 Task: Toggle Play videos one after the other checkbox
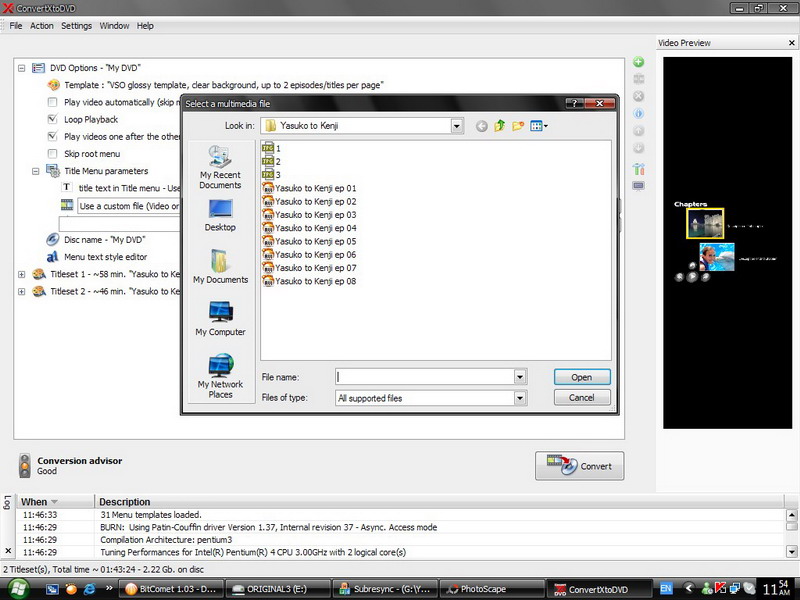tap(52, 136)
